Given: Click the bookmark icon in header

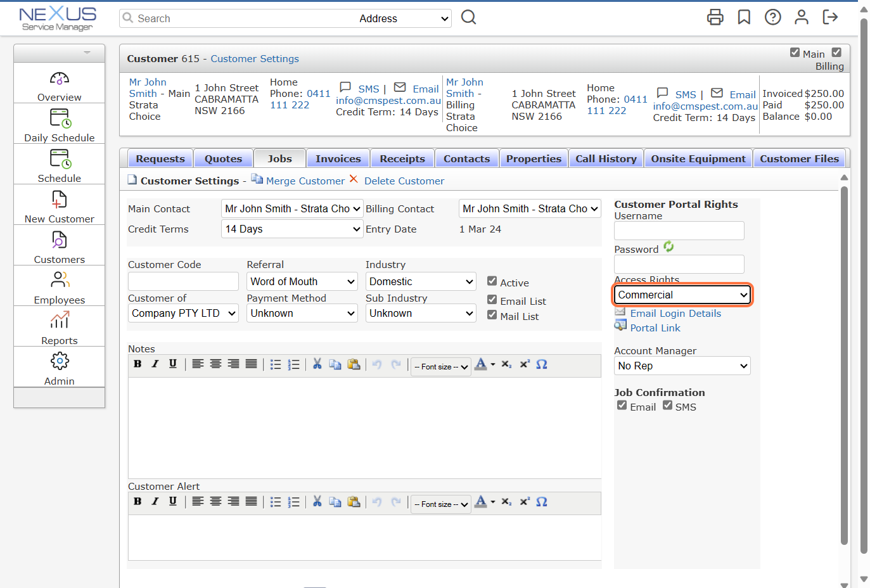Looking at the screenshot, I should pyautogui.click(x=744, y=17).
